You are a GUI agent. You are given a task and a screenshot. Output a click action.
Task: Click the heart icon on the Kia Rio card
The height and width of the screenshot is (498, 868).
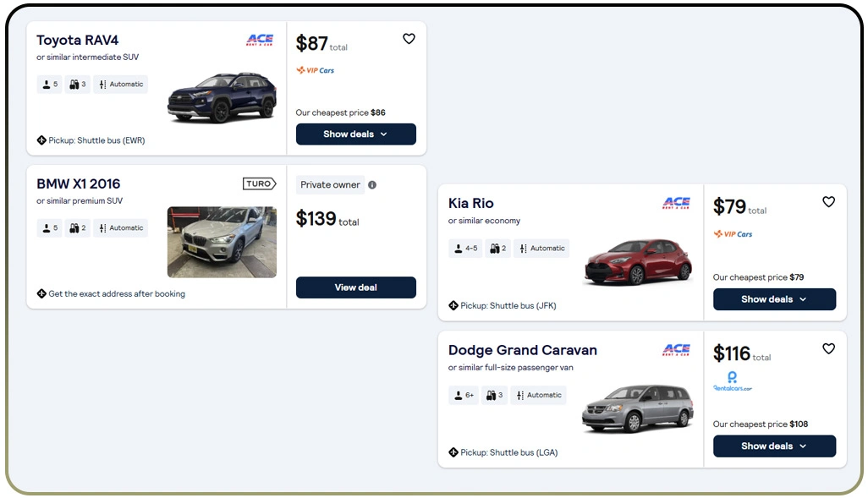point(828,202)
